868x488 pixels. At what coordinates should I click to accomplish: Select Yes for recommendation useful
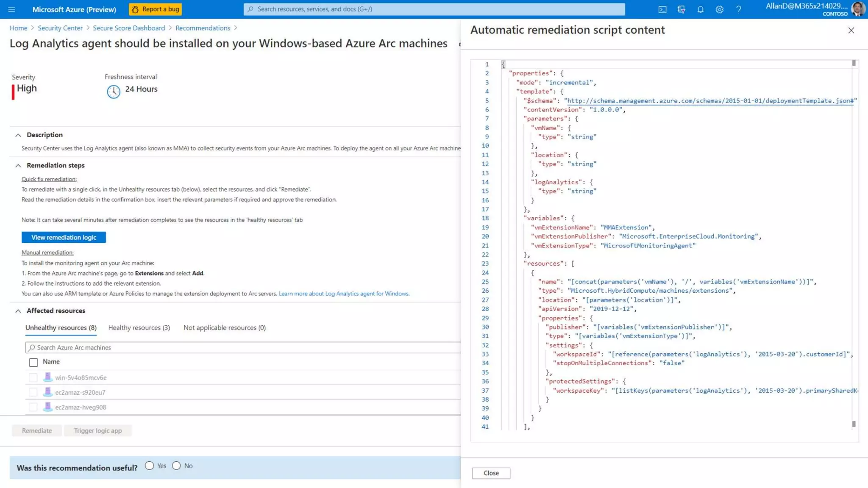(149, 466)
